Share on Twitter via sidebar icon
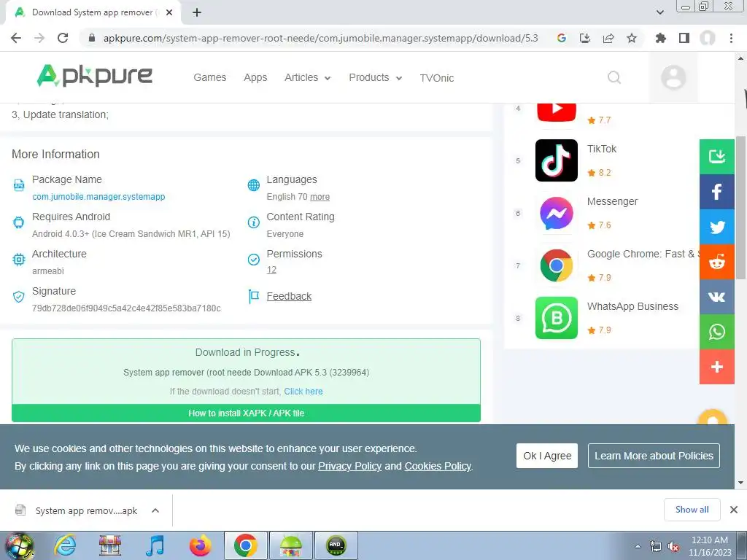The image size is (747, 560). coord(717,227)
